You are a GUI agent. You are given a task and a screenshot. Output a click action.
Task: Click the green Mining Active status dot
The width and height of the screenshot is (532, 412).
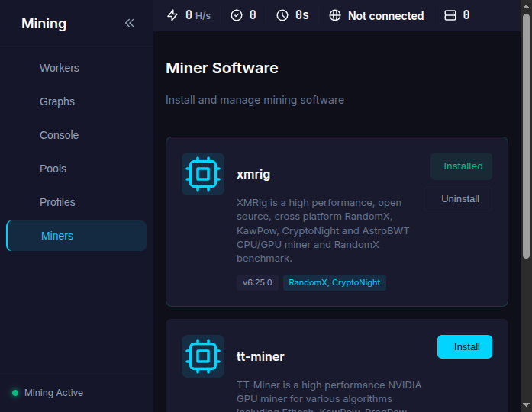(15, 393)
